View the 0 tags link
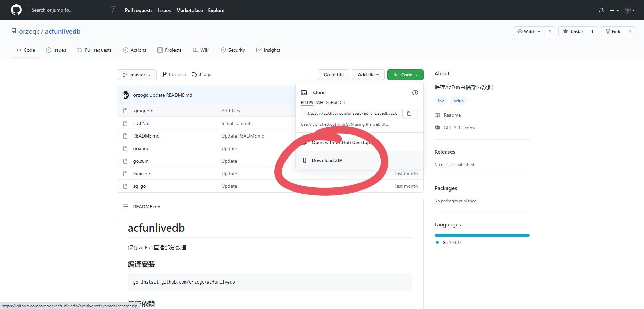The width and height of the screenshot is (644, 309). coord(201,75)
